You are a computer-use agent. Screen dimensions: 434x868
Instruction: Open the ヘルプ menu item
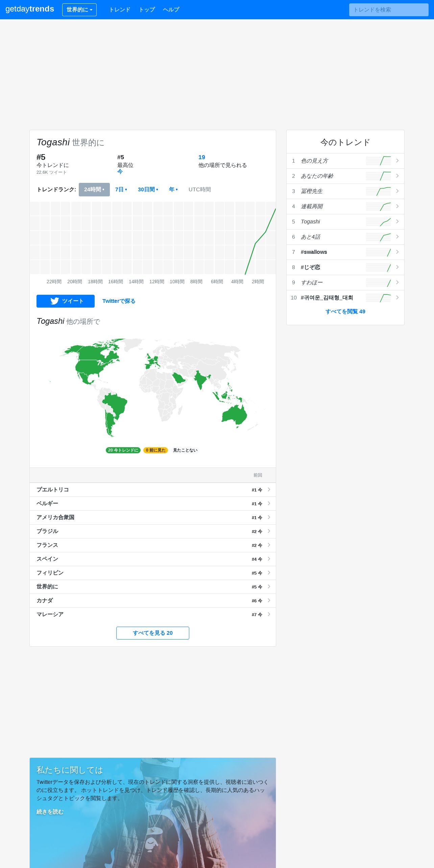[171, 10]
